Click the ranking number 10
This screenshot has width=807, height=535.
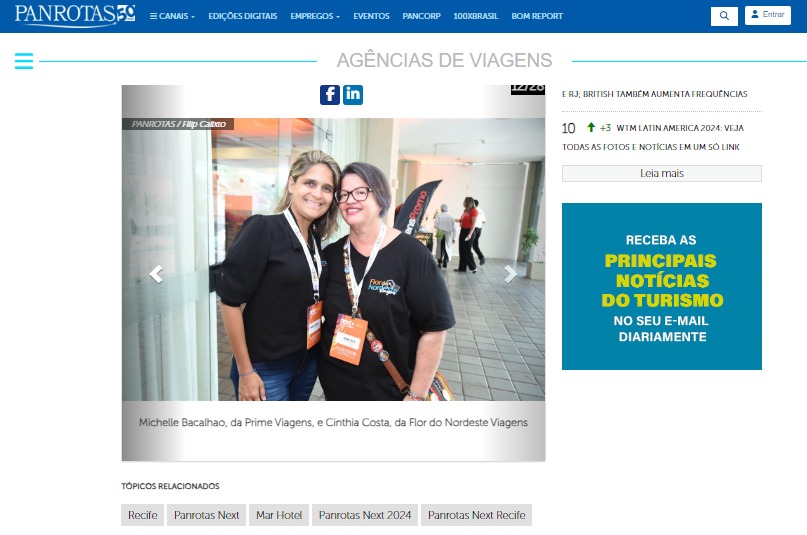[x=568, y=128]
